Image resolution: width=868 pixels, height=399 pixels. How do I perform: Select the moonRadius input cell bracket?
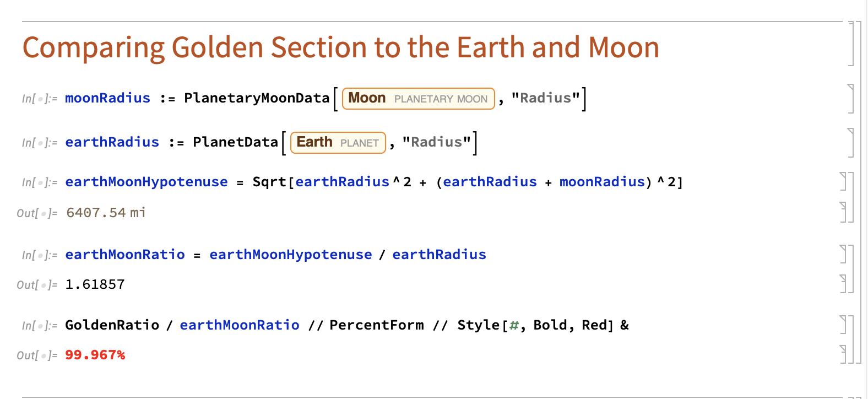(x=851, y=99)
